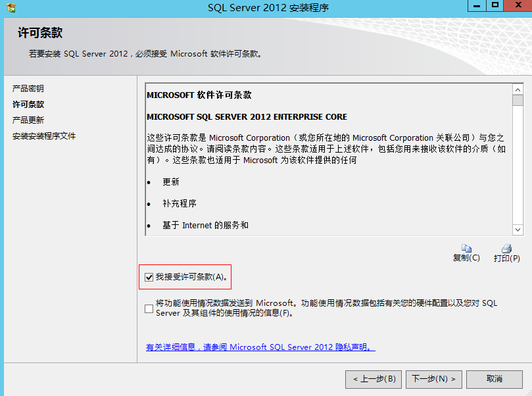Uncheck the accept license terms box
532x396 pixels.
click(149, 276)
